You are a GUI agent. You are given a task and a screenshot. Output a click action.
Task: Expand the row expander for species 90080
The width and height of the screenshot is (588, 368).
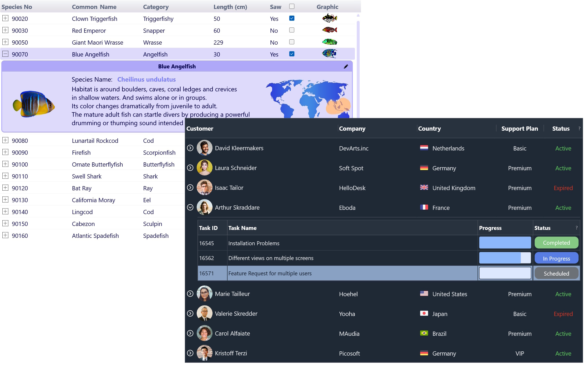tap(6, 141)
